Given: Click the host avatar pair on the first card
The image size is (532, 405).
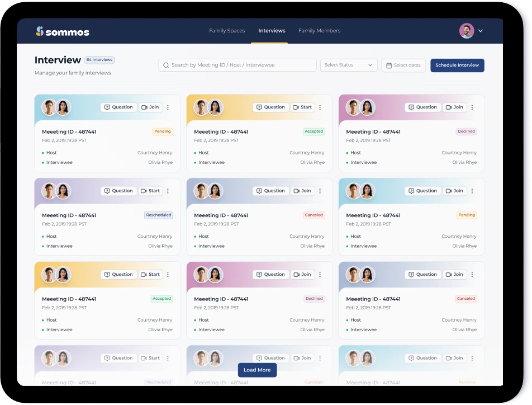Looking at the screenshot, I should (x=56, y=107).
